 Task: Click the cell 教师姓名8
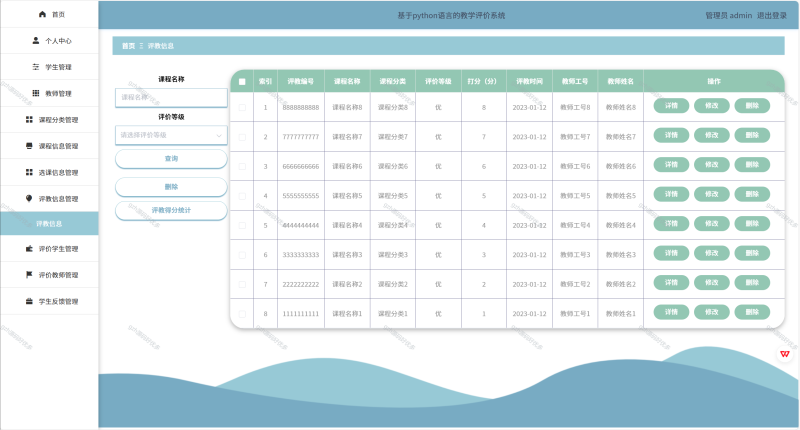620,108
